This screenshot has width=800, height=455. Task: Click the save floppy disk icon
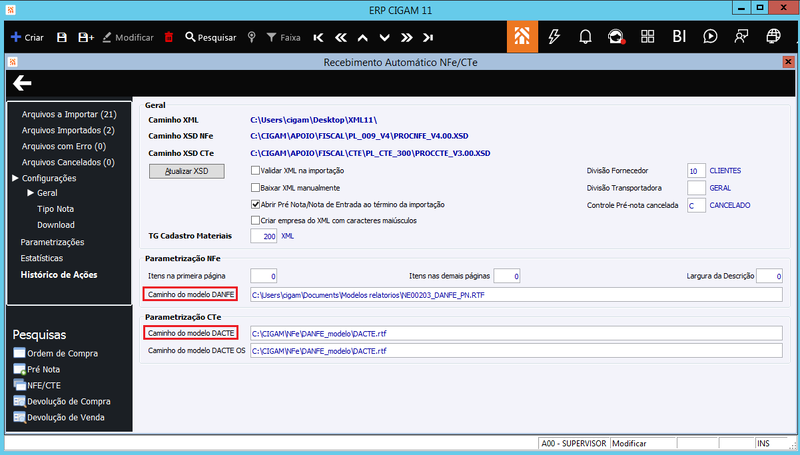[x=62, y=37]
